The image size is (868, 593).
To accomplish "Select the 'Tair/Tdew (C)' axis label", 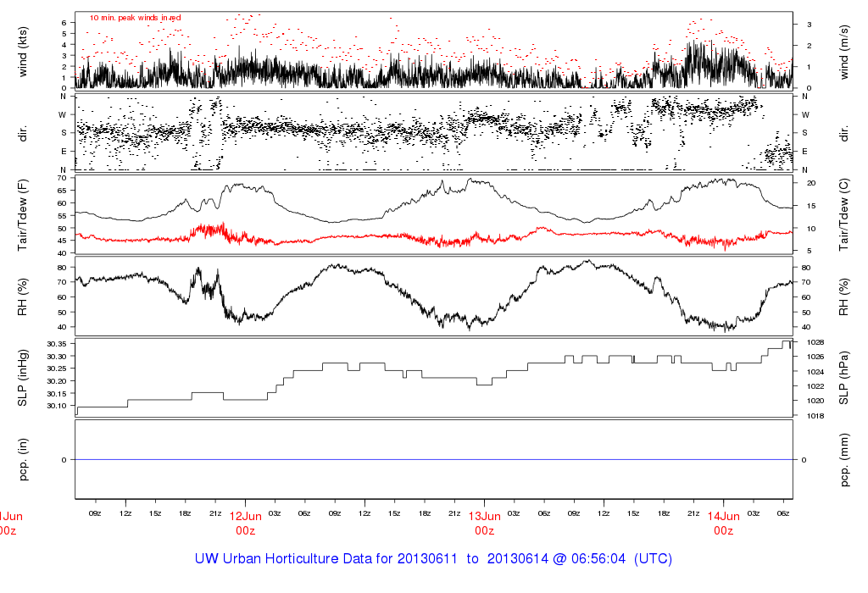I will 844,214.
